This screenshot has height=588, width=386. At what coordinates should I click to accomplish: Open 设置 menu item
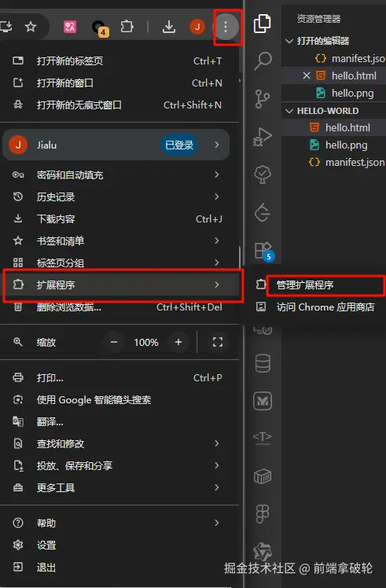coord(119,545)
